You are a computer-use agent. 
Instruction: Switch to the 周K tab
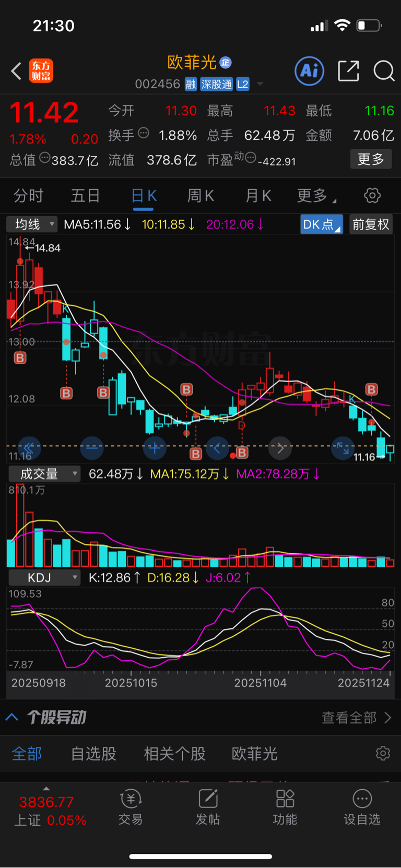tap(200, 196)
